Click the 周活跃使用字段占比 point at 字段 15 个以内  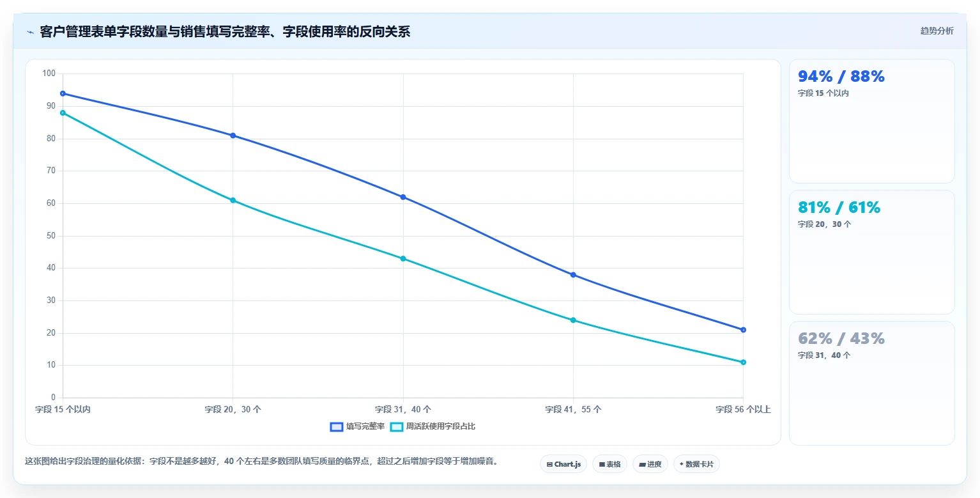pyautogui.click(x=63, y=113)
